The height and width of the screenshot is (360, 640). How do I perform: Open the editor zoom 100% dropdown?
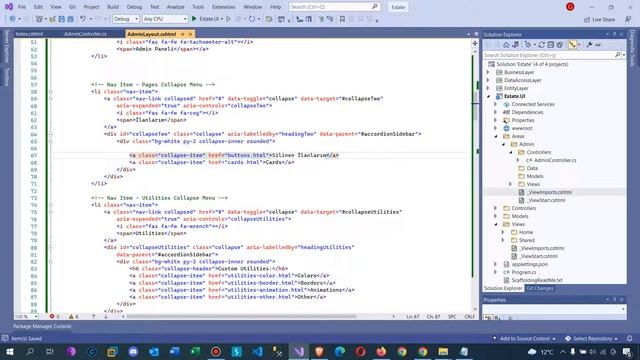point(26,316)
